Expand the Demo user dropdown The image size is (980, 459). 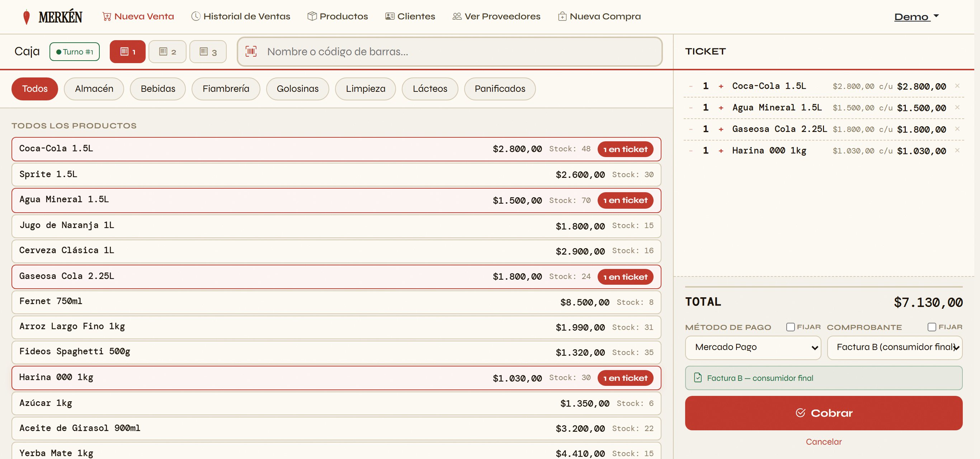coord(917,17)
